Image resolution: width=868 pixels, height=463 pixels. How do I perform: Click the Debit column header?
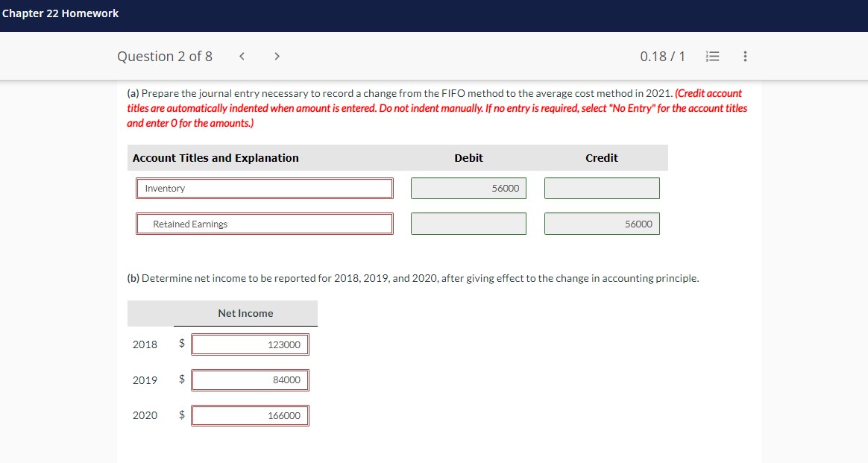(468, 157)
